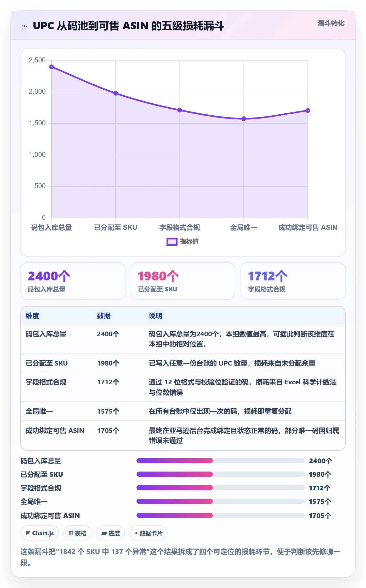Image resolution: width=366 pixels, height=588 pixels.
Task: Click the 2400个 progress value label
Action: [x=321, y=461]
